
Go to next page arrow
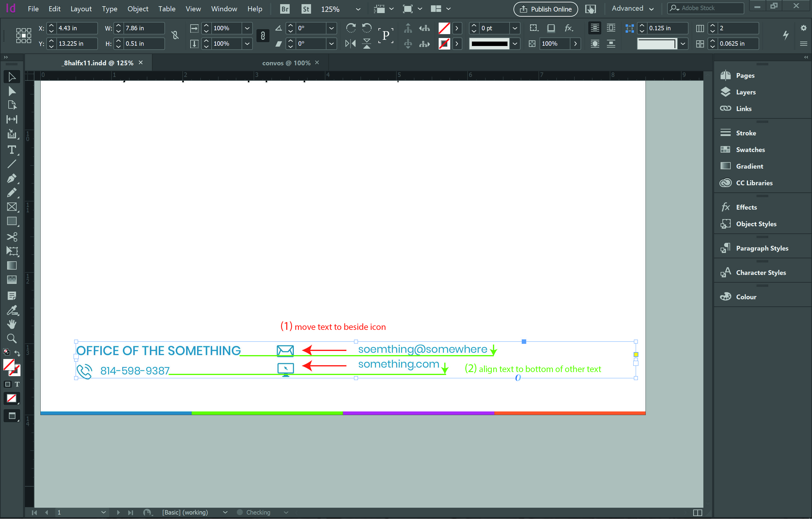118,512
